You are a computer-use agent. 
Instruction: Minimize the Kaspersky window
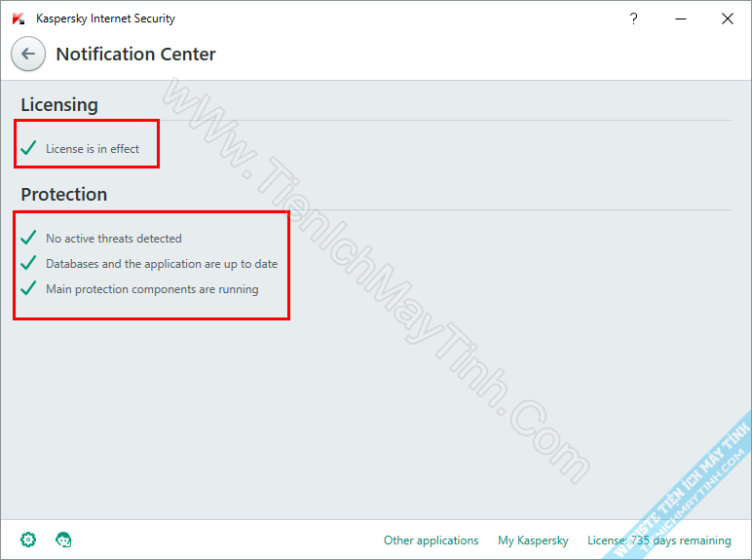(x=681, y=19)
